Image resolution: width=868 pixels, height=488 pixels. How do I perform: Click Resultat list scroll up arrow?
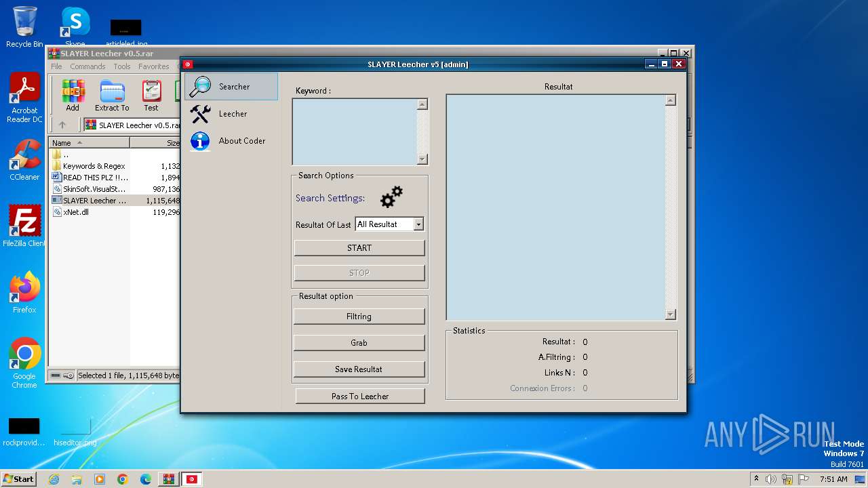click(671, 100)
